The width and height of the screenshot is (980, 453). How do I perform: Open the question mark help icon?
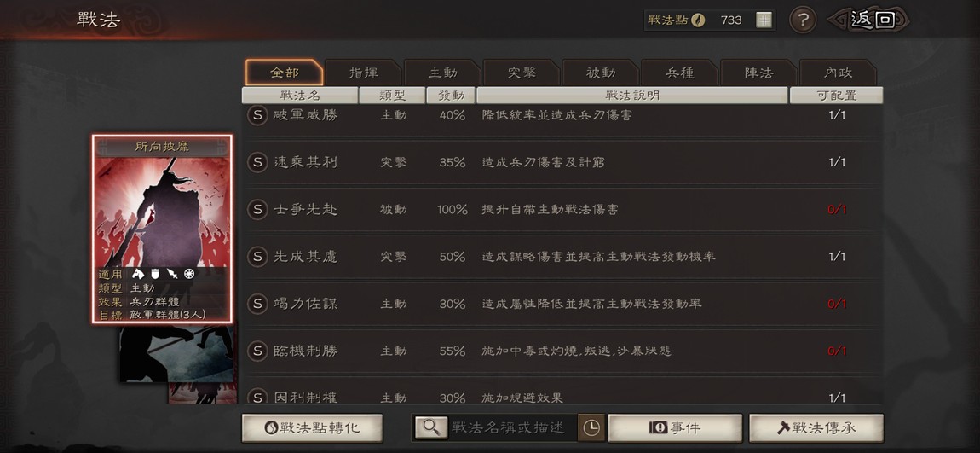click(x=803, y=20)
